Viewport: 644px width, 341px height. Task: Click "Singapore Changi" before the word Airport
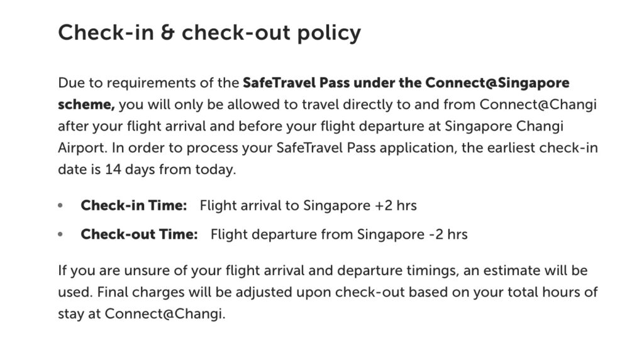504,126
